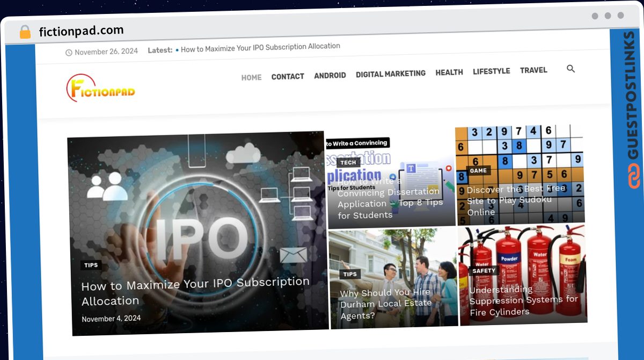This screenshot has height=360, width=644.
Task: Open the HOME menu item
Action: 251,77
